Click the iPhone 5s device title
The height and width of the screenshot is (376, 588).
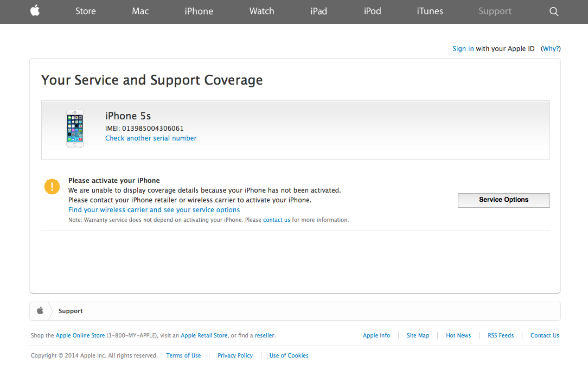coord(128,116)
